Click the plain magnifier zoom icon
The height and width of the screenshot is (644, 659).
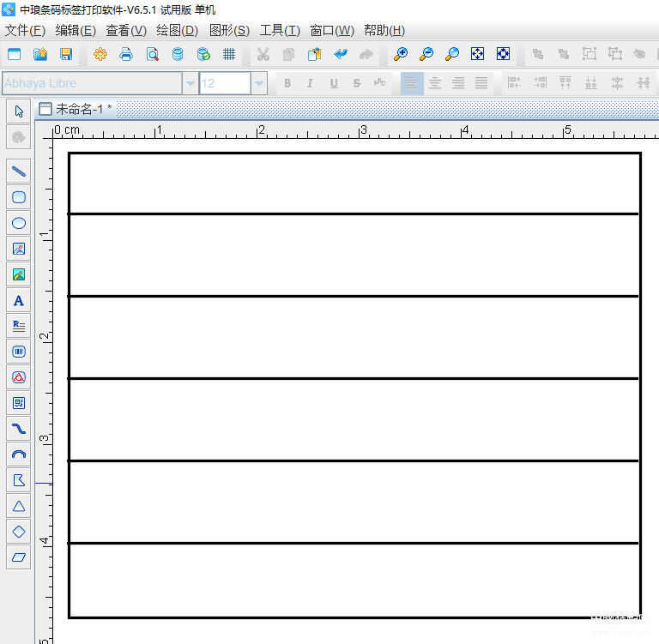[x=452, y=54]
